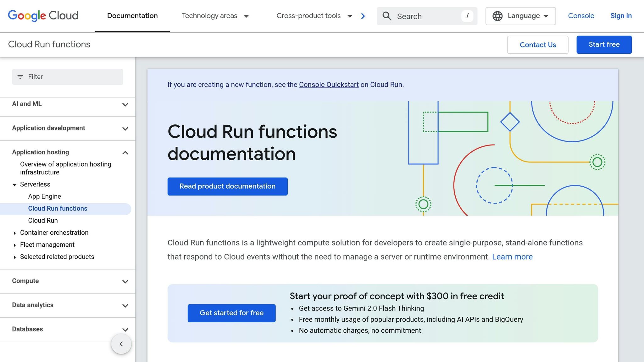Open the Cross-product tools dropdown

pyautogui.click(x=314, y=16)
